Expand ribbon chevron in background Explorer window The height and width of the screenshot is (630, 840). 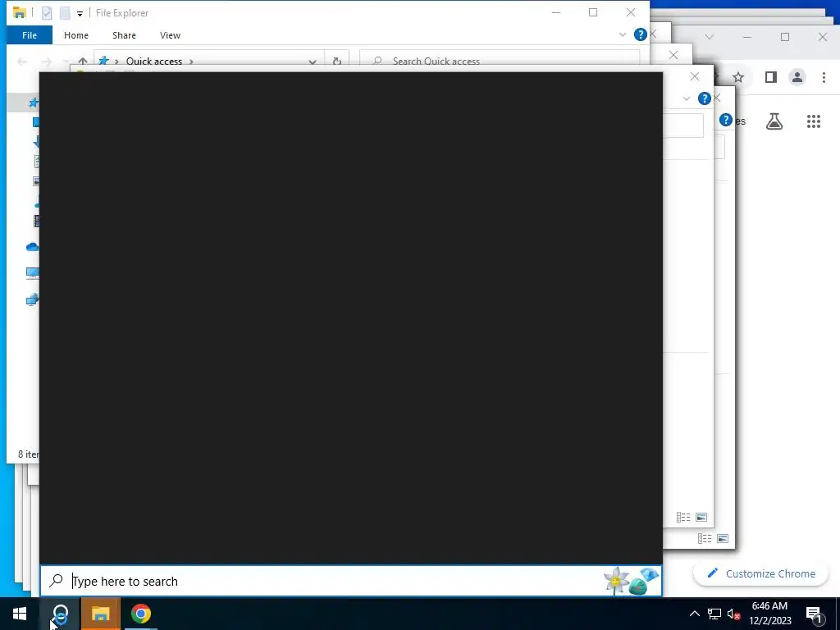coord(687,98)
